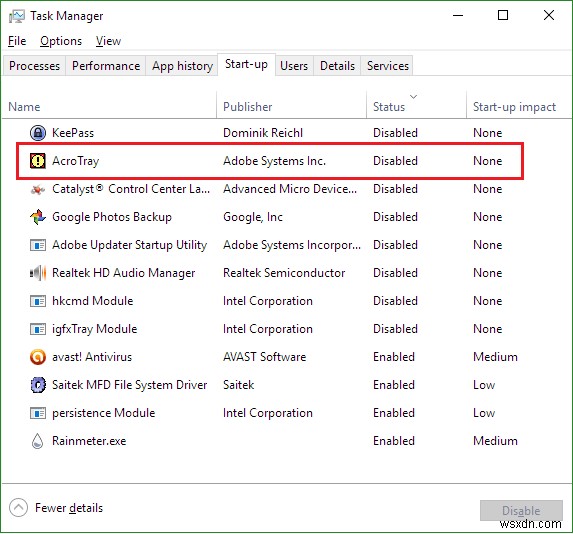Select the hkcmd Module entry
573x534 pixels.
[93, 301]
